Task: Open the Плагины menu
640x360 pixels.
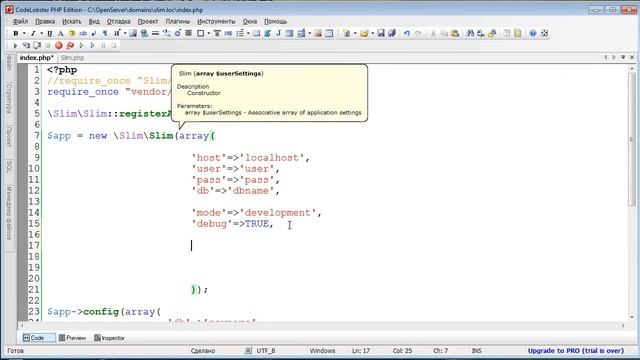Action: [x=178, y=21]
